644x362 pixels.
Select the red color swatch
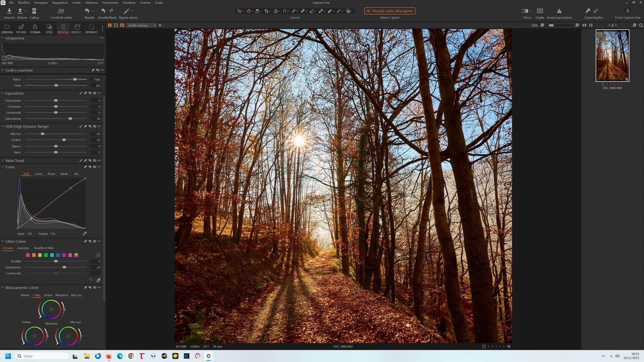coord(28,255)
